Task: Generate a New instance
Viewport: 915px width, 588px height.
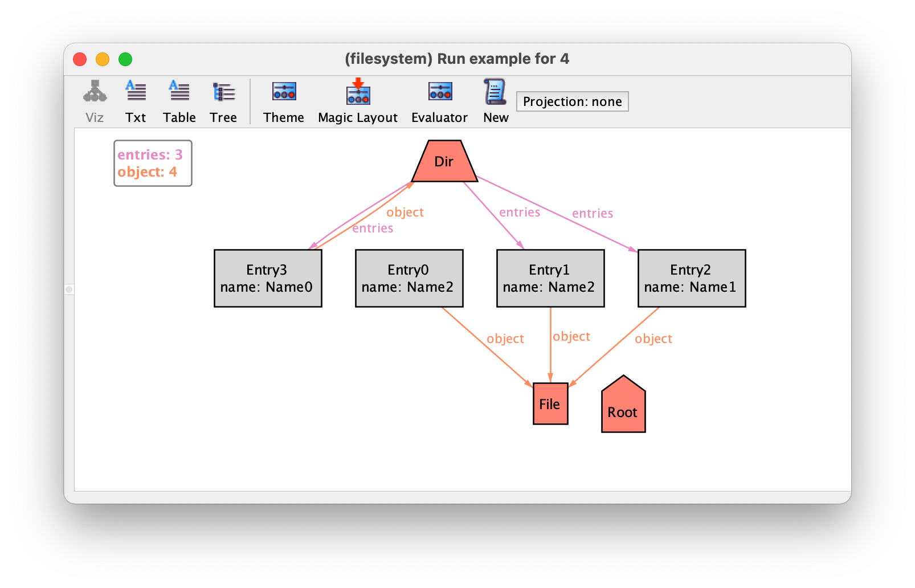Action: point(496,102)
